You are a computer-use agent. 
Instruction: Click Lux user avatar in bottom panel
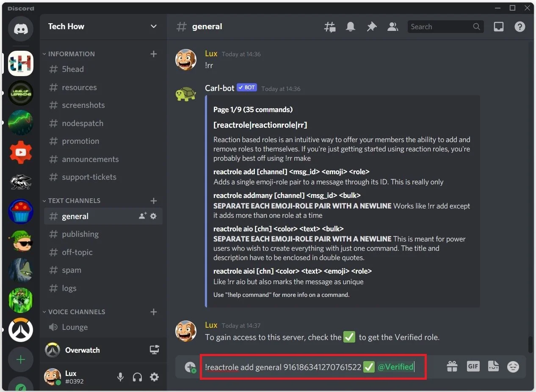point(52,376)
